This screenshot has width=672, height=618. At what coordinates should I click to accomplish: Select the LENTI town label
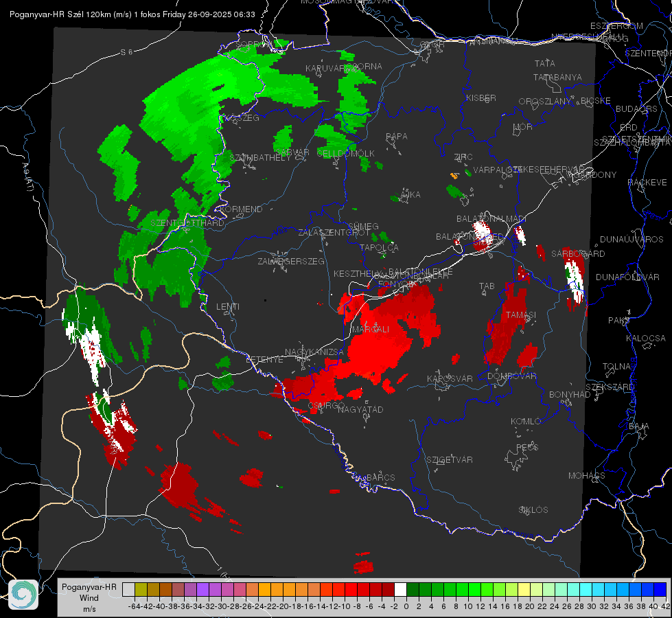pos(228,307)
